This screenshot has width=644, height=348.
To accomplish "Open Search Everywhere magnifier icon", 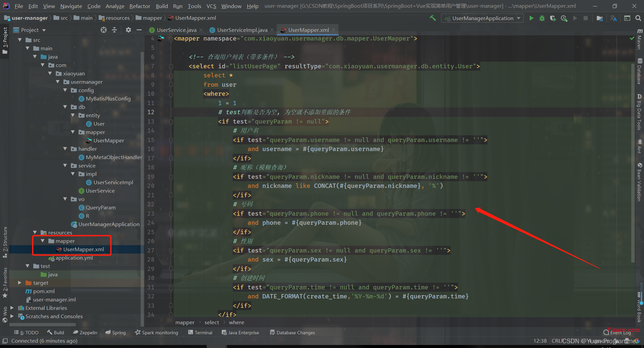I will pos(638,18).
